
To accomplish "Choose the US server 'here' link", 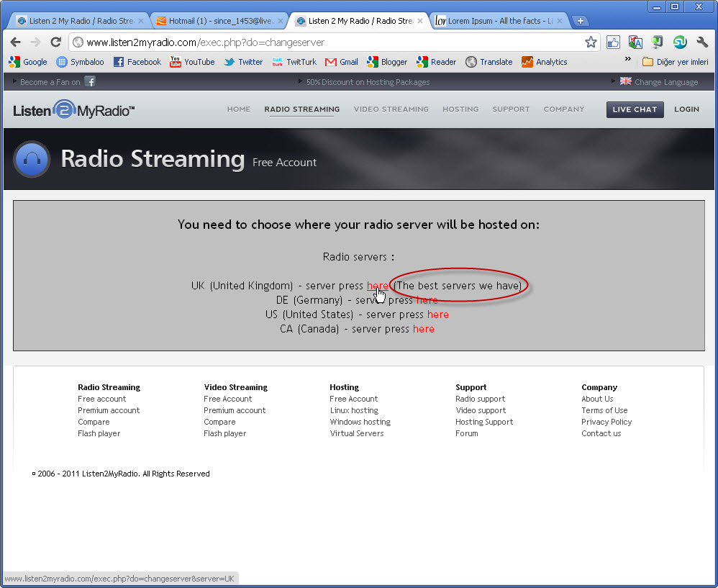I will click(437, 315).
